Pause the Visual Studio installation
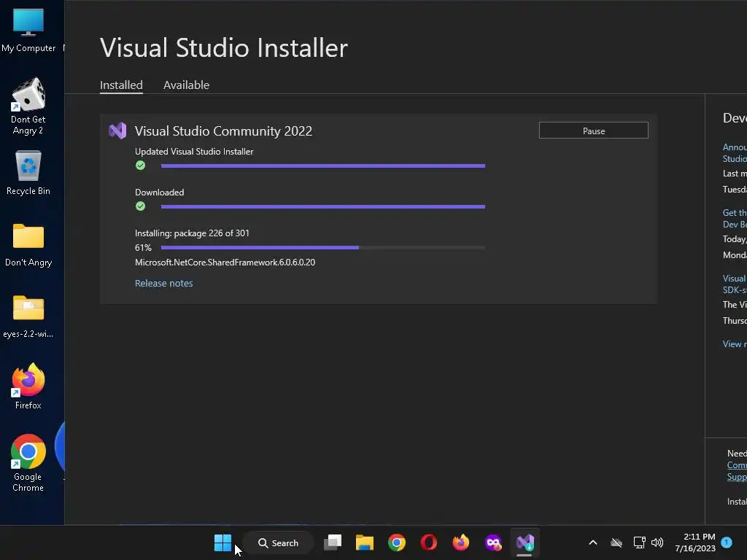 pyautogui.click(x=593, y=131)
